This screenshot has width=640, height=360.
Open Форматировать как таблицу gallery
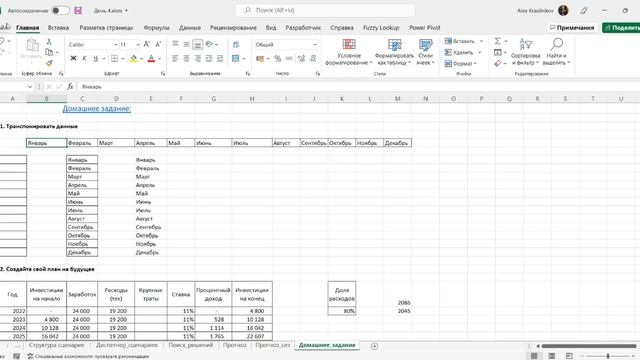[394, 52]
